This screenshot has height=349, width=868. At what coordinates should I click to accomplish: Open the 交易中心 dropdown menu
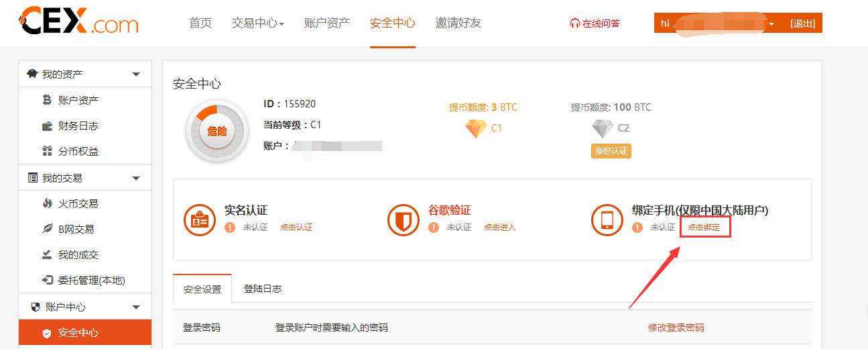[x=258, y=23]
